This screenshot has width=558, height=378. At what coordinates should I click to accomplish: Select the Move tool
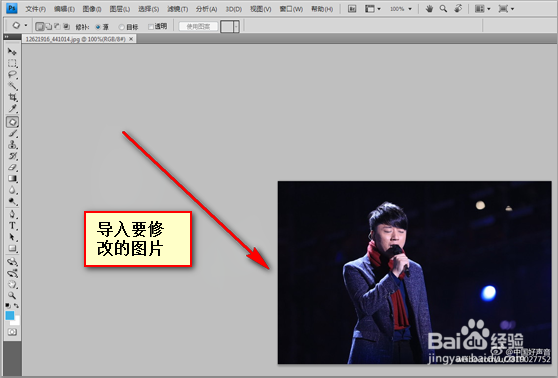[12, 52]
